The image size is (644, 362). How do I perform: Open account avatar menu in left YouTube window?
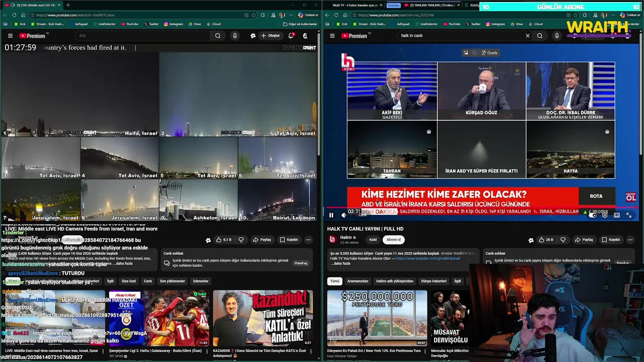305,36
